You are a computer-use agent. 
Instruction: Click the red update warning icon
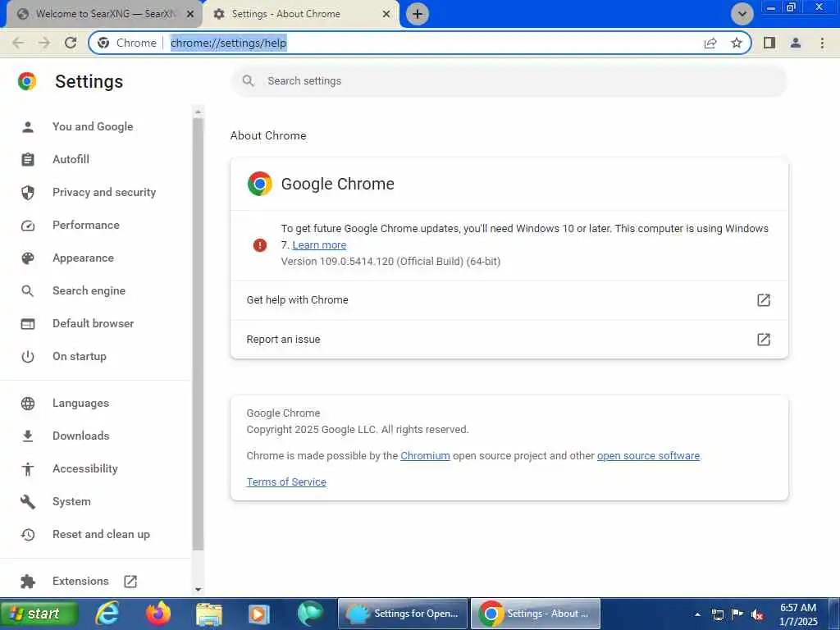coord(260,245)
